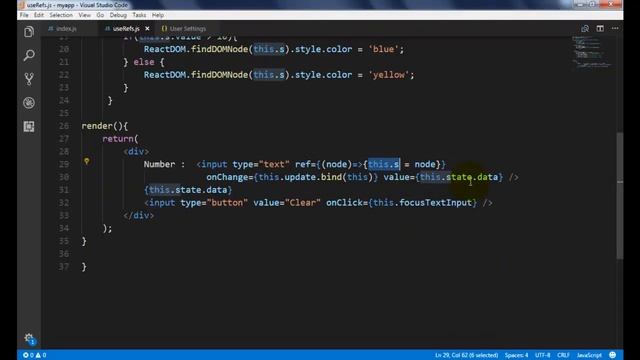Open the Help menu
640x360 pixels.
click(158, 15)
